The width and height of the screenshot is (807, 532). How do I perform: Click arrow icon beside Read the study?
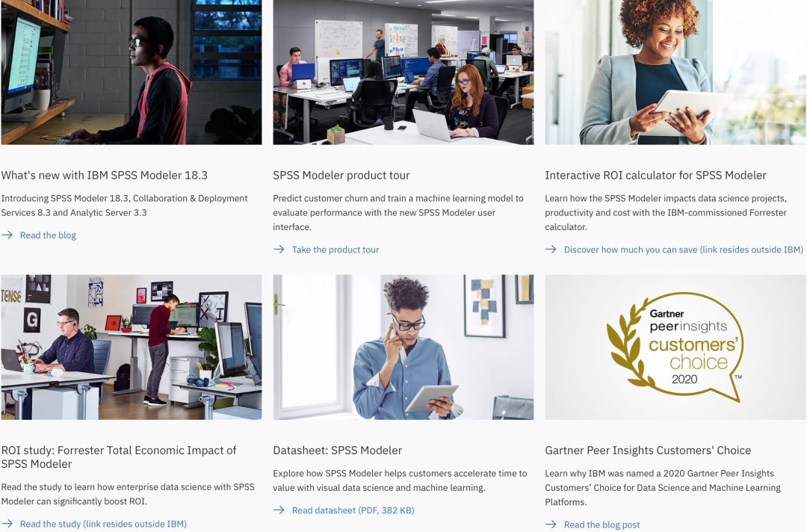[7, 524]
